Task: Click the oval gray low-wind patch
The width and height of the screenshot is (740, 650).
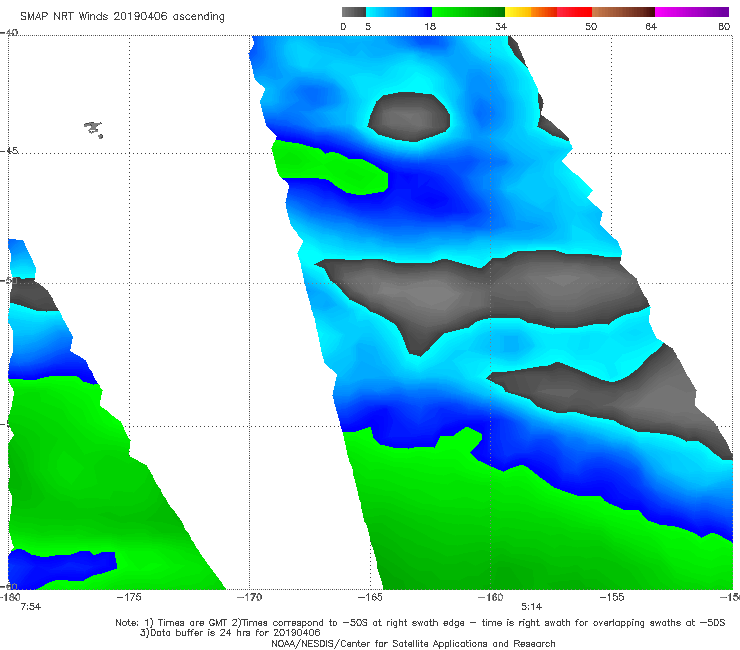Action: coord(409,117)
